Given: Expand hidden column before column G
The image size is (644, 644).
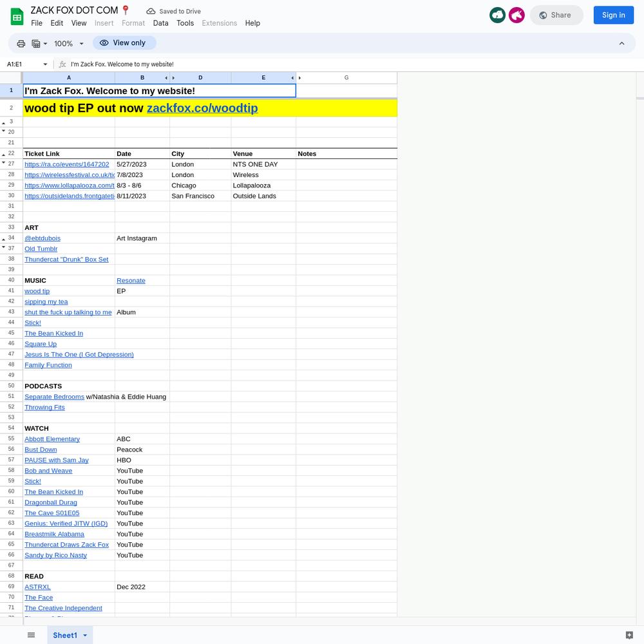Looking at the screenshot, I should 299,78.
